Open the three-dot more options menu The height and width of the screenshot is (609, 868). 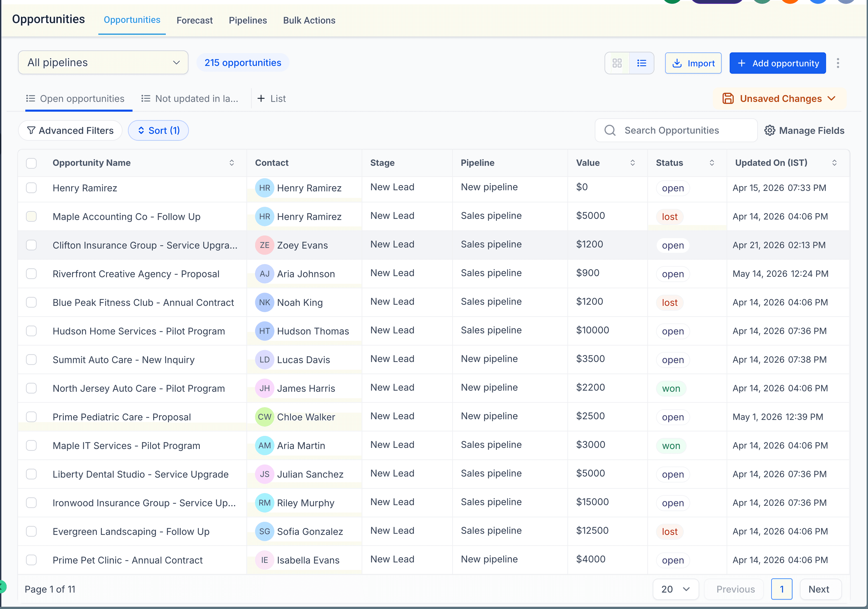(838, 63)
